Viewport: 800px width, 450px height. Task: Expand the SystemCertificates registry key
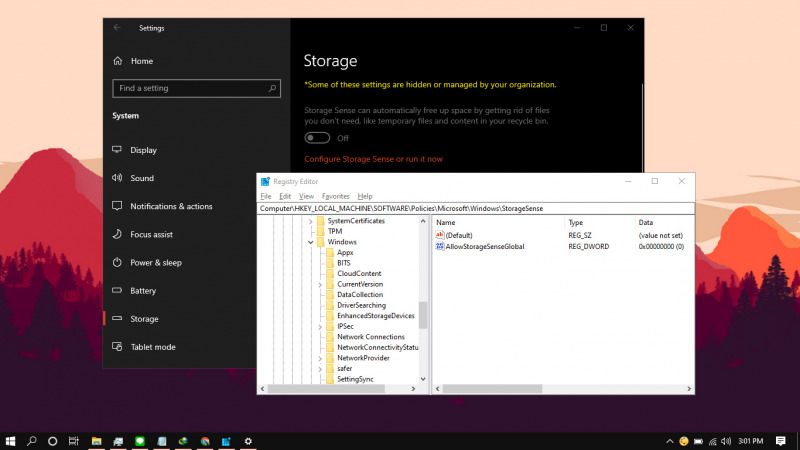pyautogui.click(x=310, y=221)
